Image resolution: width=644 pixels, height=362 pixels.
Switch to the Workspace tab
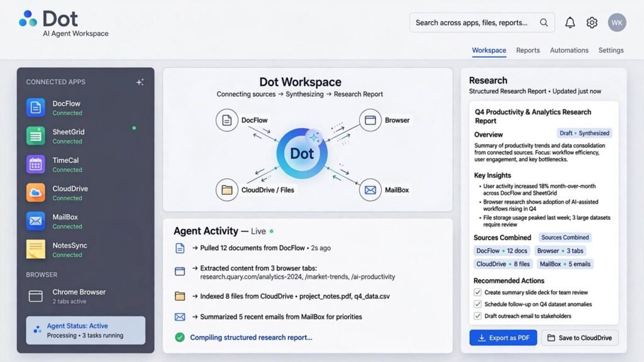point(489,50)
